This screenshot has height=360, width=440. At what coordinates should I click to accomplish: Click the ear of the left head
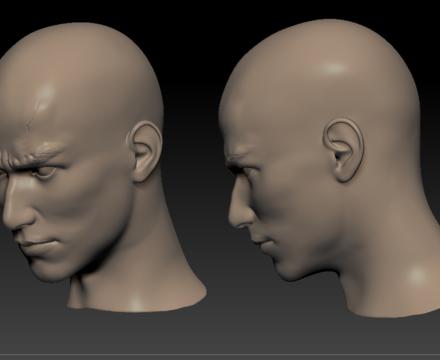tap(146, 152)
